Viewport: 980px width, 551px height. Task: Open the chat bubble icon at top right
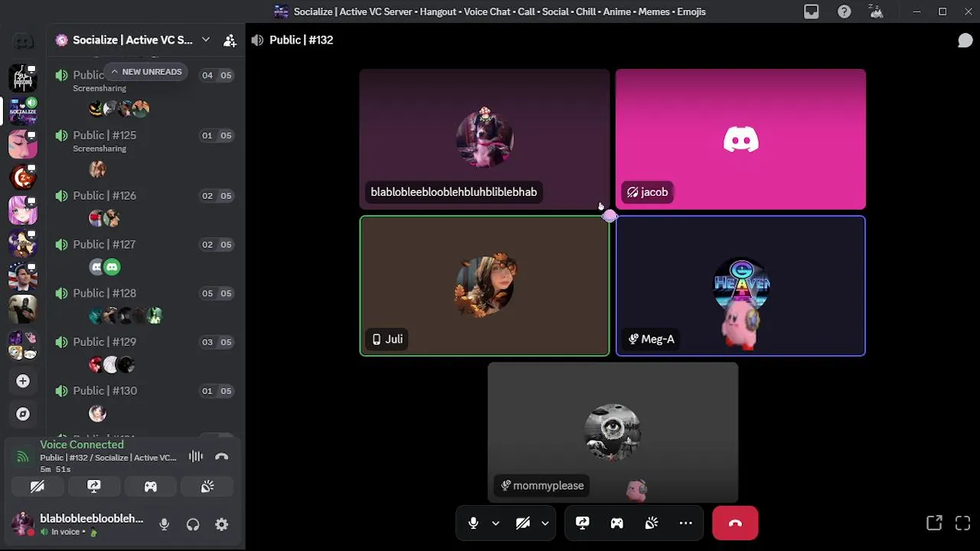[x=965, y=41]
